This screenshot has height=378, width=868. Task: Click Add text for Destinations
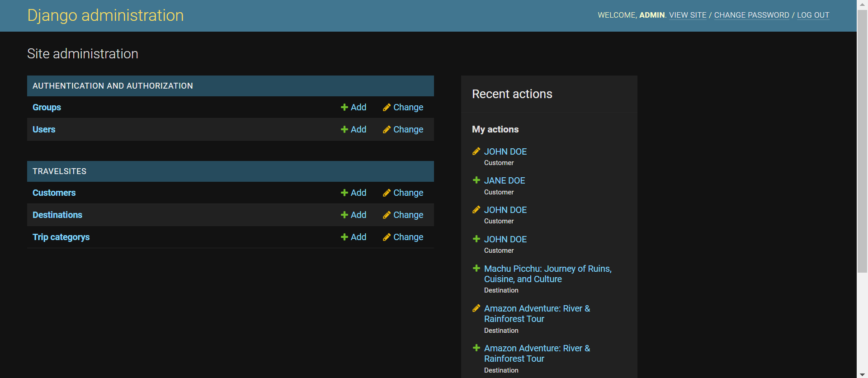coord(359,215)
